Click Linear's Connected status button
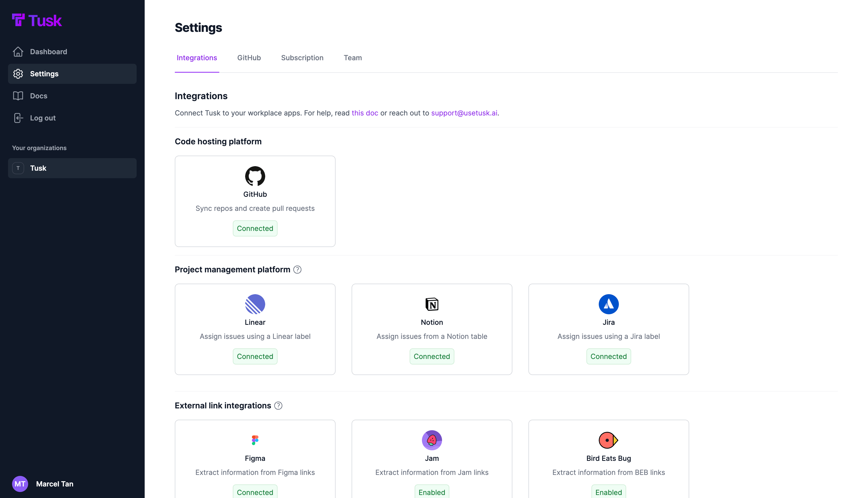 255,356
